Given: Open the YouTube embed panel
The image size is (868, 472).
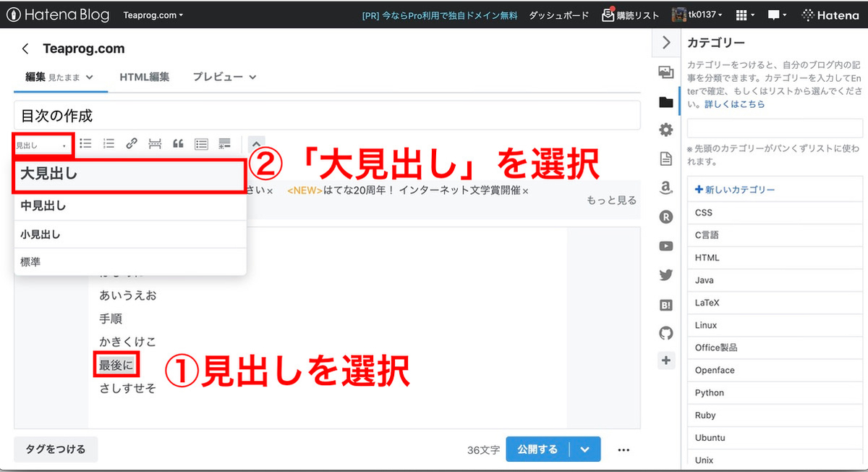Looking at the screenshot, I should pos(666,246).
